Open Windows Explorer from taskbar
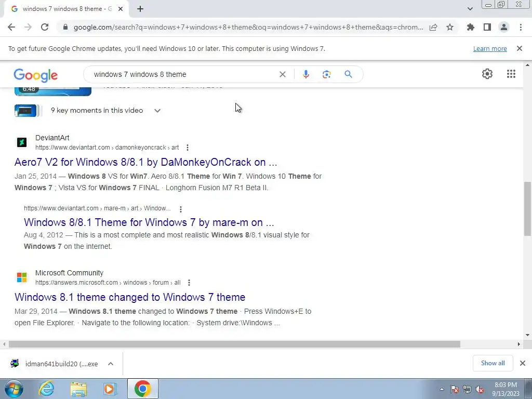532x399 pixels. (78, 389)
